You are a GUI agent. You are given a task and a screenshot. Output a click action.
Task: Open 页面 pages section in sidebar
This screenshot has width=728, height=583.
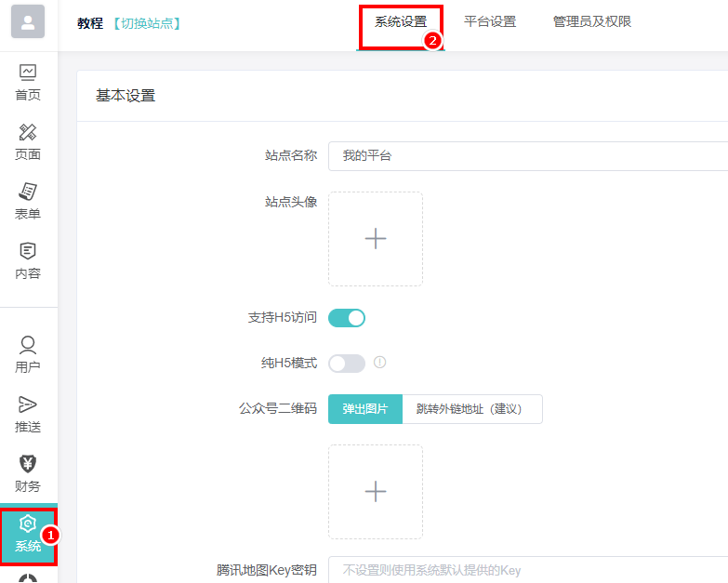(28, 142)
